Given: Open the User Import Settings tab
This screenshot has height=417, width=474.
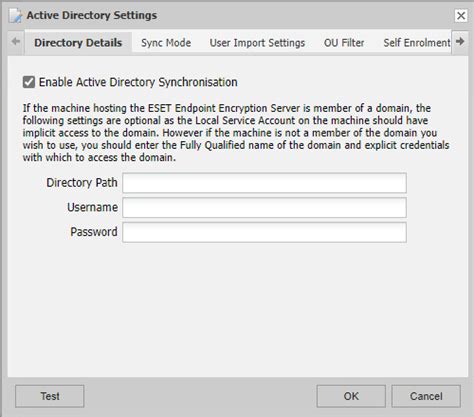Looking at the screenshot, I should click(x=257, y=43).
